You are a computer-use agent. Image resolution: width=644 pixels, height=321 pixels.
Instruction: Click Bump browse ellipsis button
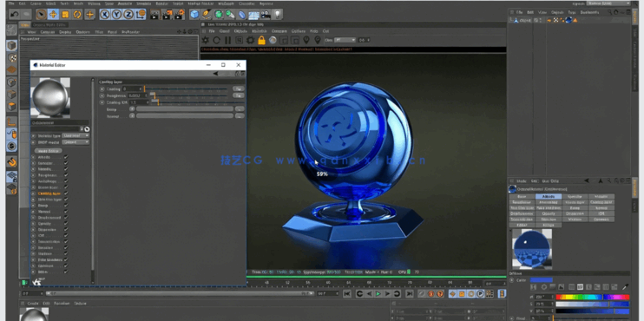click(240, 109)
